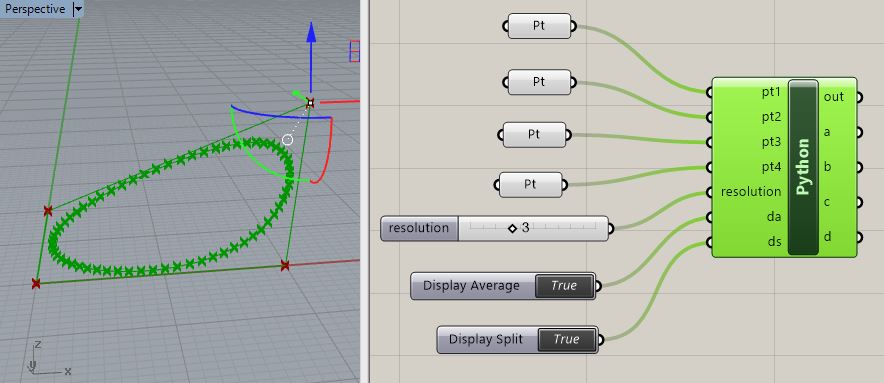Click output d on the Python component

click(827, 237)
